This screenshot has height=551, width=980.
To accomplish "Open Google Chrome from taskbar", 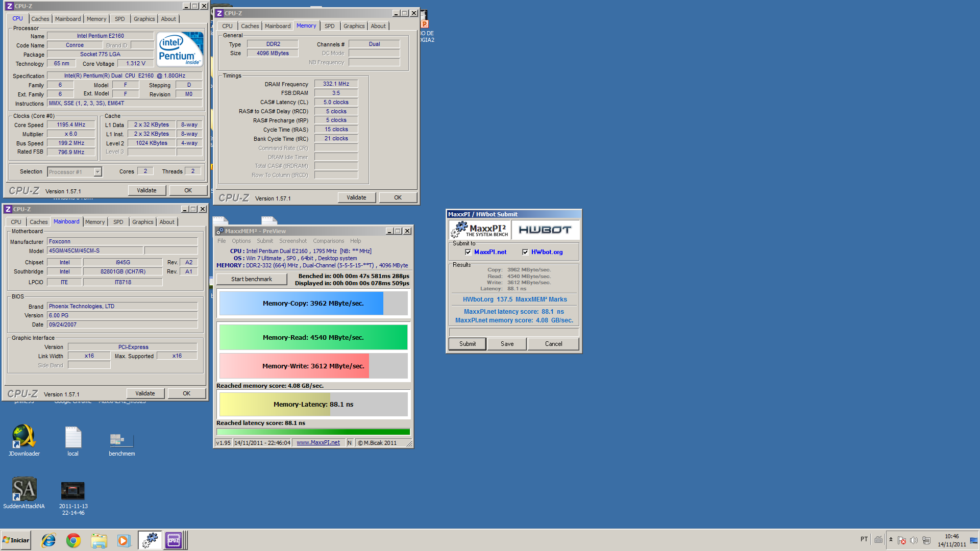I will click(x=73, y=540).
